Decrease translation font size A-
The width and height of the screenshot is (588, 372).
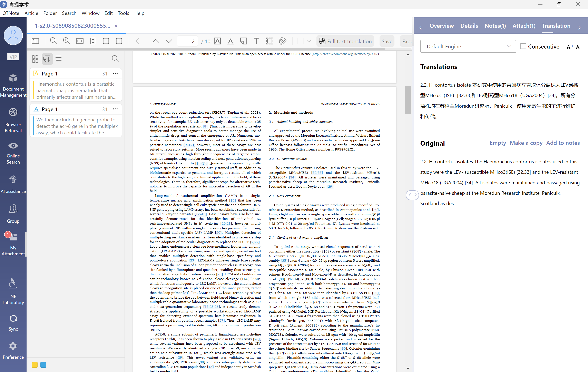pos(578,47)
